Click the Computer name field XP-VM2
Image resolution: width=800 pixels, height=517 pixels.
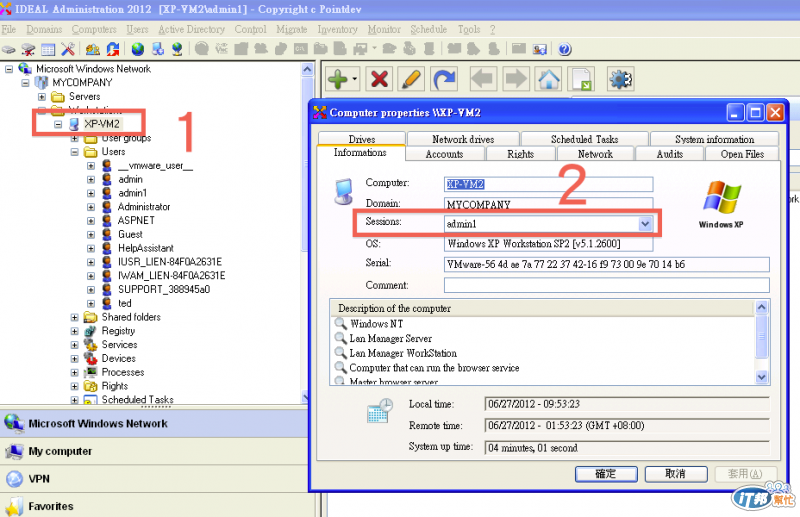point(548,184)
